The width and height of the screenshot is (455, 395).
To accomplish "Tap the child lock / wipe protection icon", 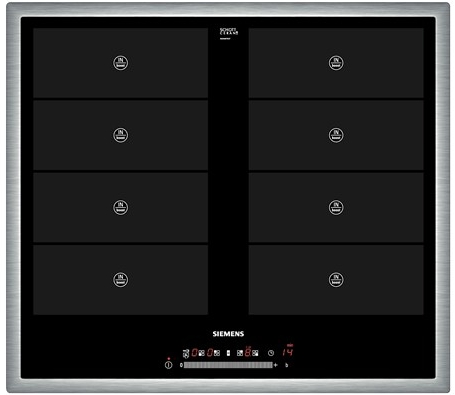I will point(186,353).
